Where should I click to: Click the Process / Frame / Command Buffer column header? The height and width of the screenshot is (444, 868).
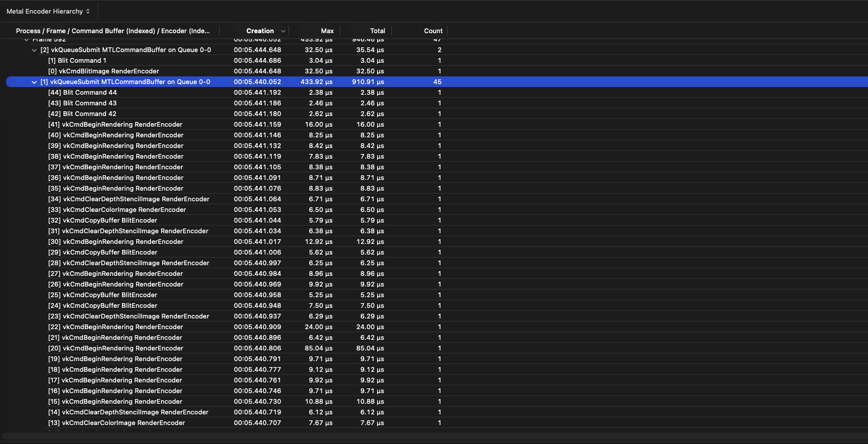[x=112, y=31]
